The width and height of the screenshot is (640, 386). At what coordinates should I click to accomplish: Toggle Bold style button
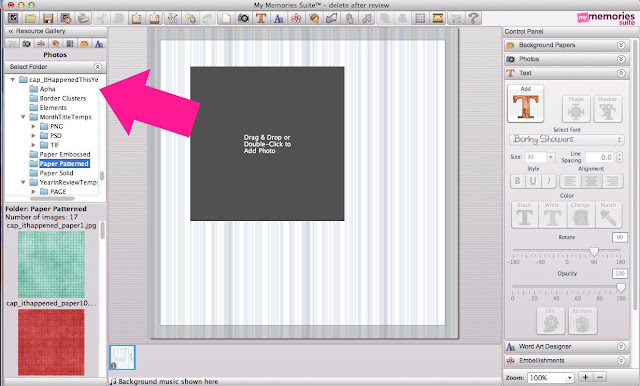pyautogui.click(x=518, y=181)
